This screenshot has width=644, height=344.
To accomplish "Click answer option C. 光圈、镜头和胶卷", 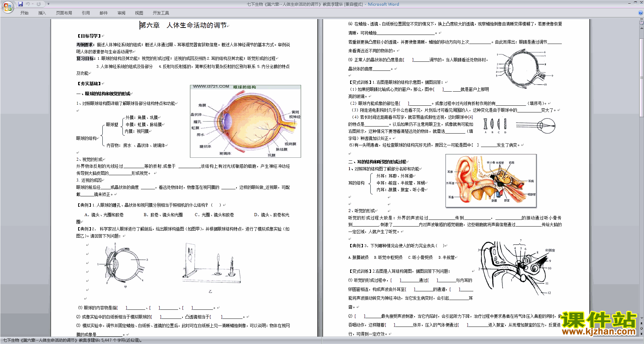I will click(214, 215).
